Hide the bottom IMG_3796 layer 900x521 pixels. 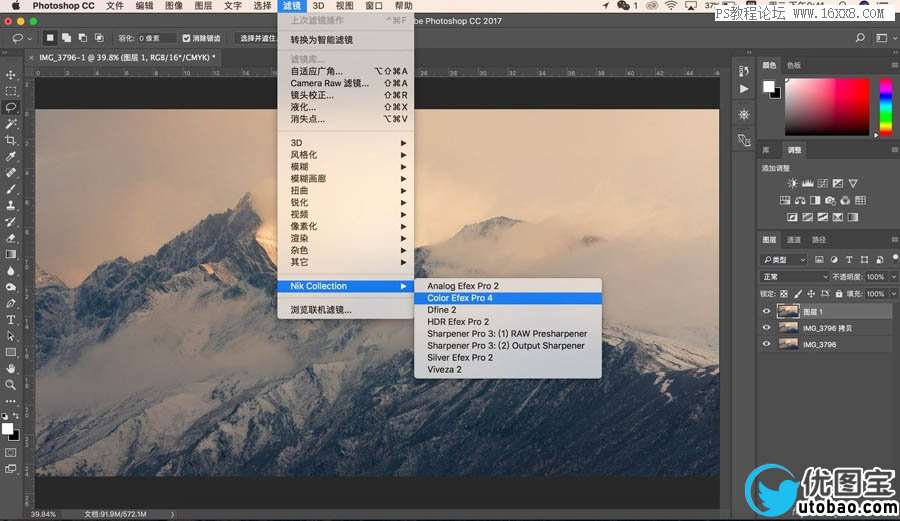click(766, 344)
